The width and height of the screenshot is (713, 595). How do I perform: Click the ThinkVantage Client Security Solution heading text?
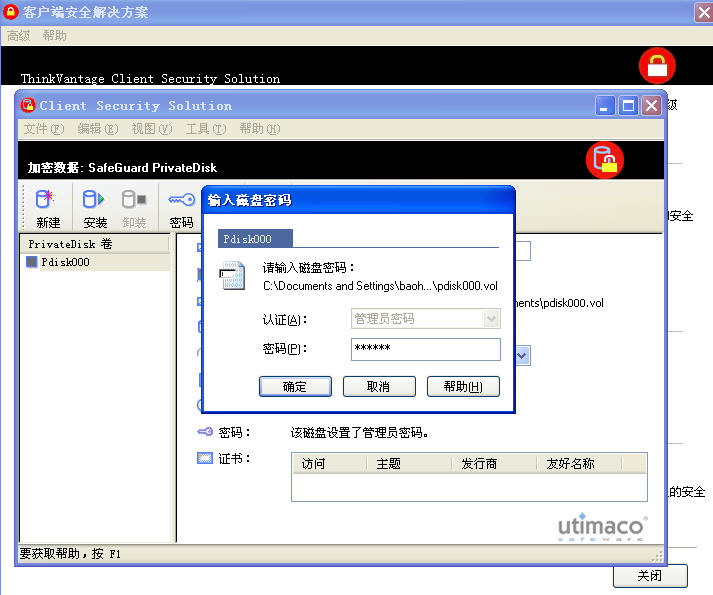point(151,79)
